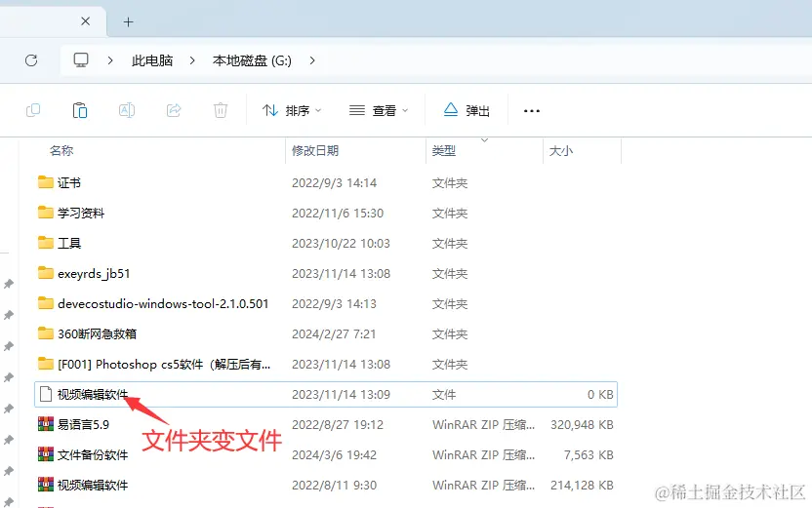Click date 2022/9/3 14:14 of 证书

coord(334,183)
